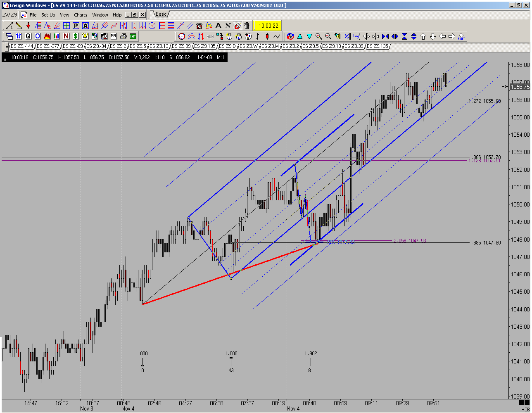The width and height of the screenshot is (532, 413).
Task: Select the Basic layout tab
Action: [x=161, y=14]
